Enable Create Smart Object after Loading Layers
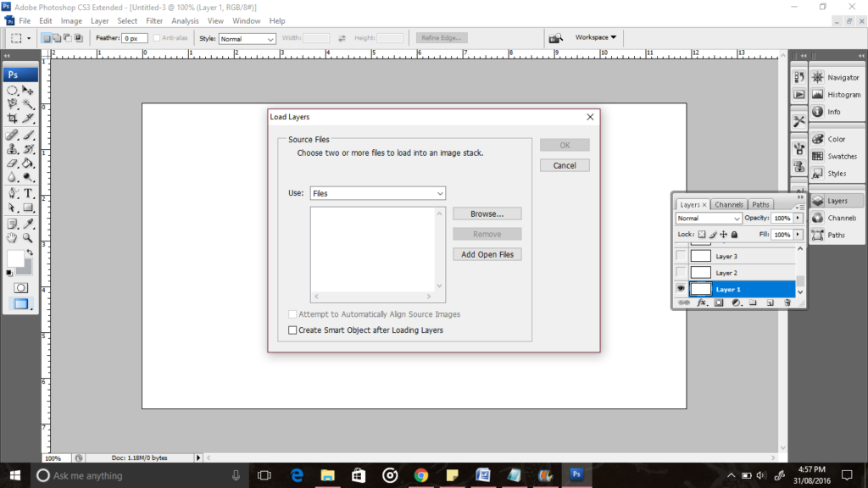Image resolution: width=868 pixels, height=488 pixels. tap(292, 330)
